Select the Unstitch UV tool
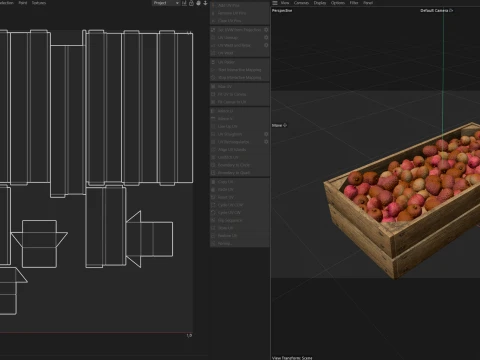The width and height of the screenshot is (480, 360). (240, 157)
